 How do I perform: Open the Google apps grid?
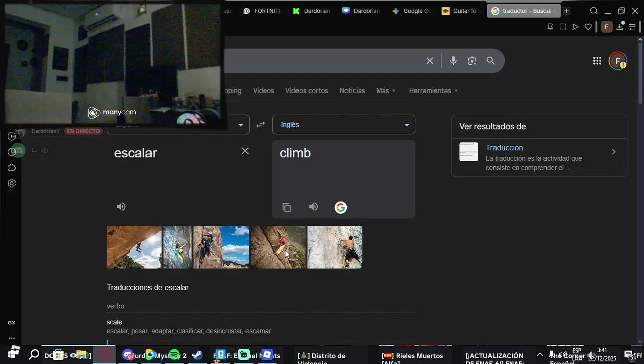[x=597, y=61]
